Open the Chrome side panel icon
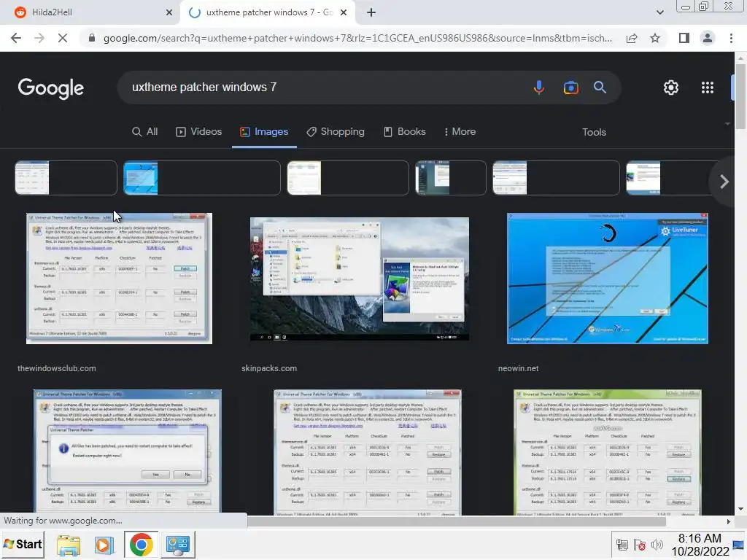The image size is (747, 560). pyautogui.click(x=684, y=38)
